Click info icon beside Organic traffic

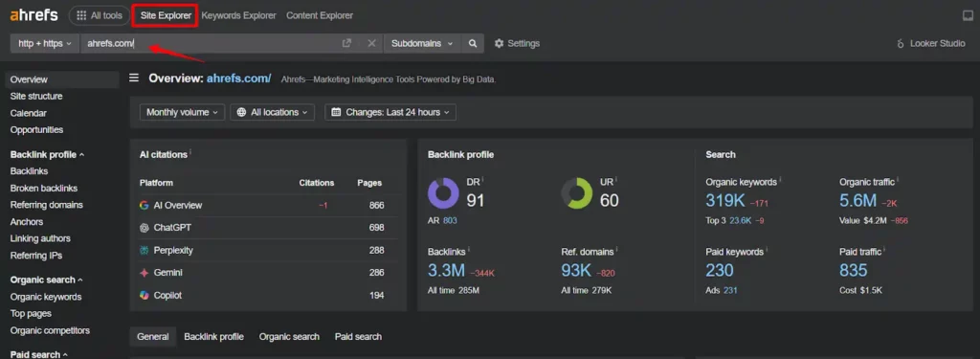[898, 180]
